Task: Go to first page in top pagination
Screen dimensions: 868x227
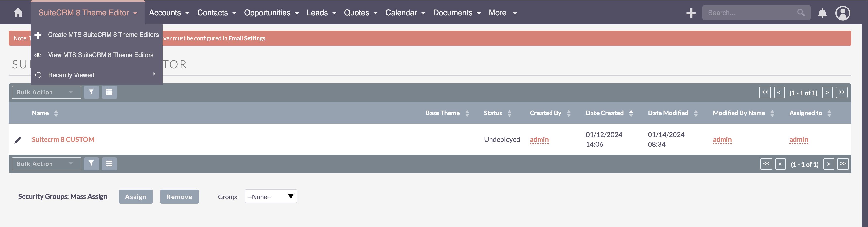Action: pos(765,92)
